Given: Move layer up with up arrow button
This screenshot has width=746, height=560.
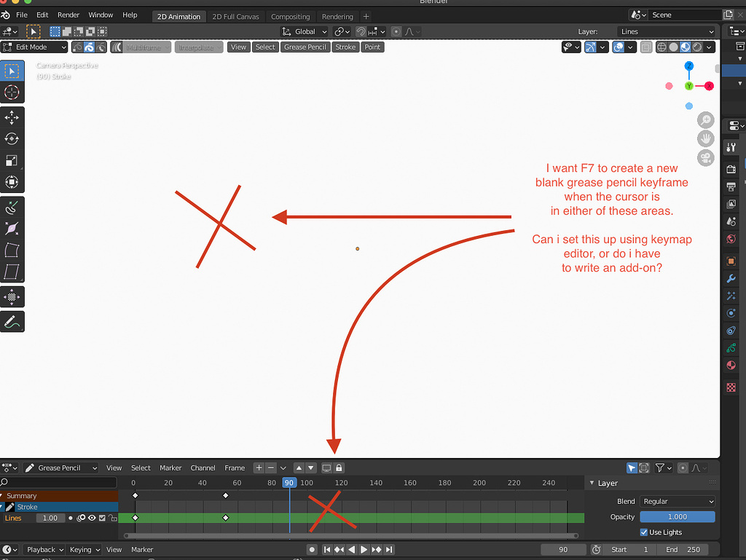Looking at the screenshot, I should [299, 468].
